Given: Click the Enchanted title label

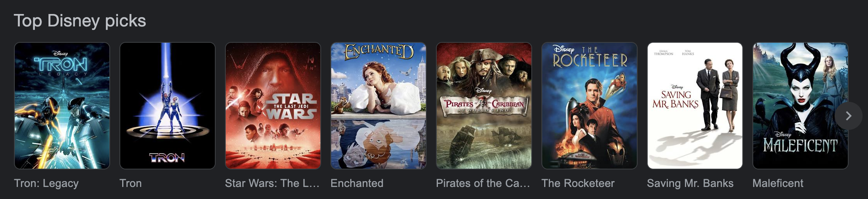Looking at the screenshot, I should 357,183.
